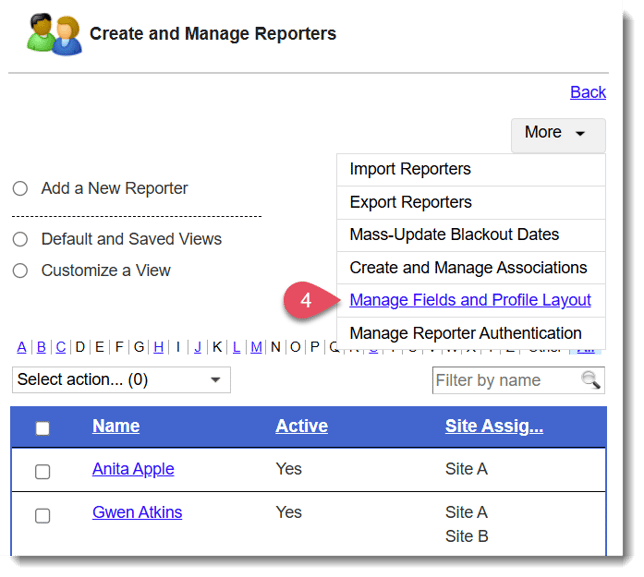Screen dimensions: 644x577
Task: Collapse the More dropdown button
Action: click(557, 133)
